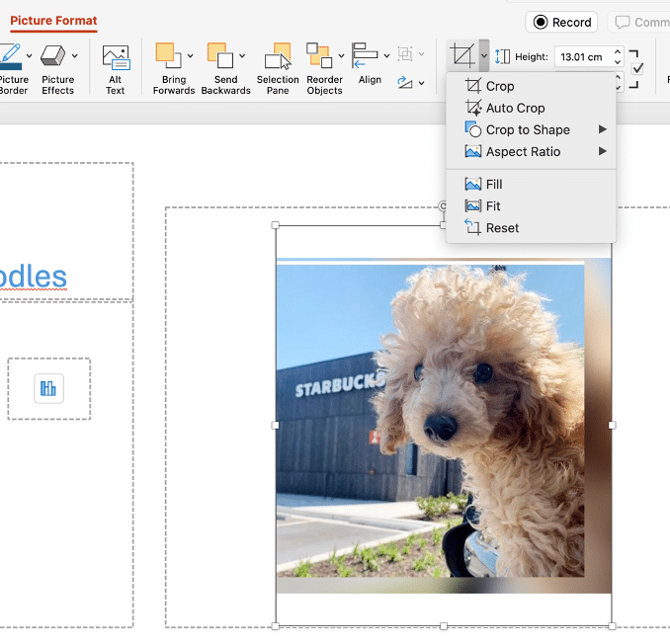Click the Bring Forwards icon
Image resolution: width=670 pixels, height=644 pixels.
tap(169, 55)
